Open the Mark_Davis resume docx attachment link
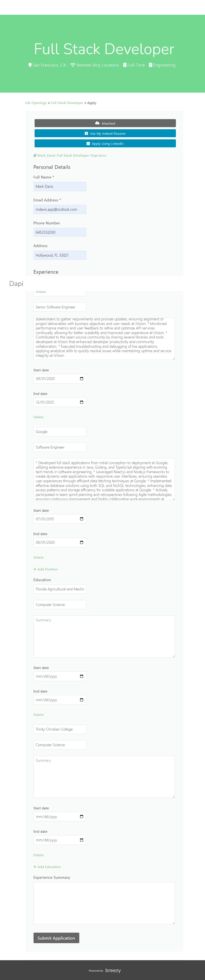 click(72, 156)
